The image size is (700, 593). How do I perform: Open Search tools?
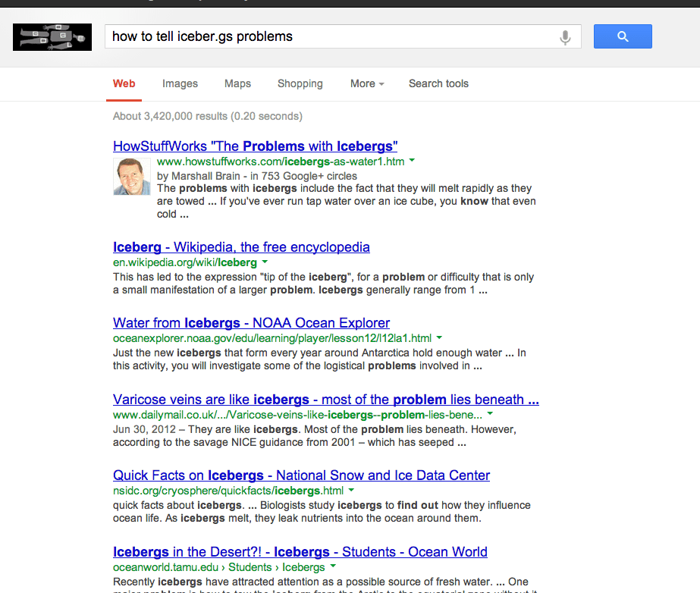pyautogui.click(x=438, y=83)
